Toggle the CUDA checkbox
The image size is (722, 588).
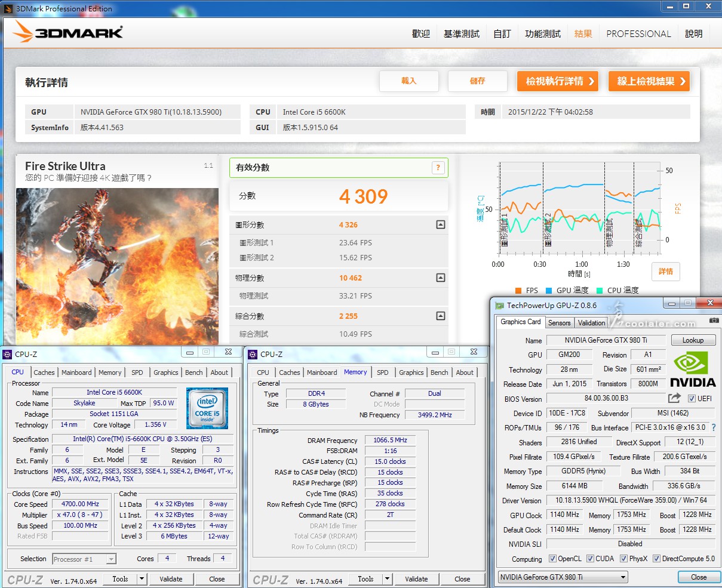(589, 559)
